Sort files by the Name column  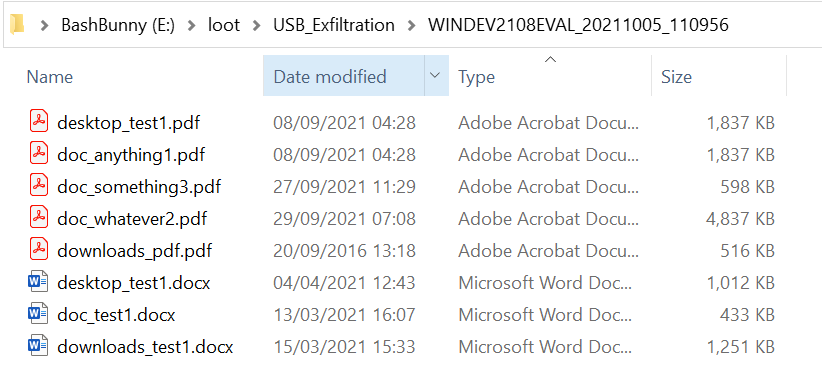[50, 77]
